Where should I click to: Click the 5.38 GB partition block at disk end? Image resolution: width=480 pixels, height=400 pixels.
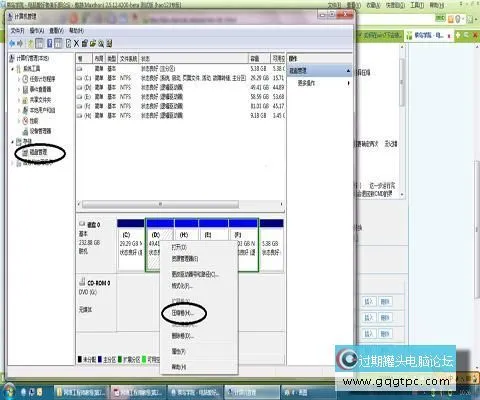271,246
